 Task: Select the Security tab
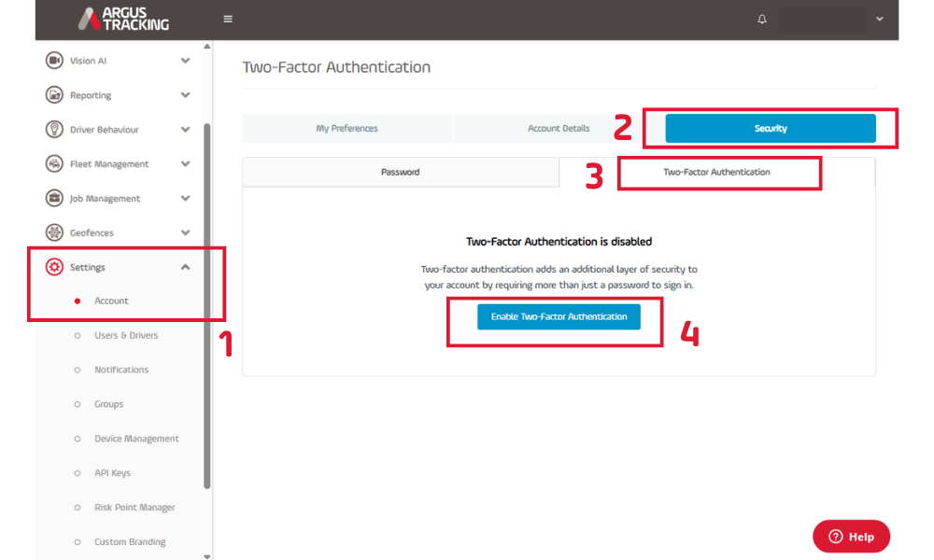pos(771,129)
